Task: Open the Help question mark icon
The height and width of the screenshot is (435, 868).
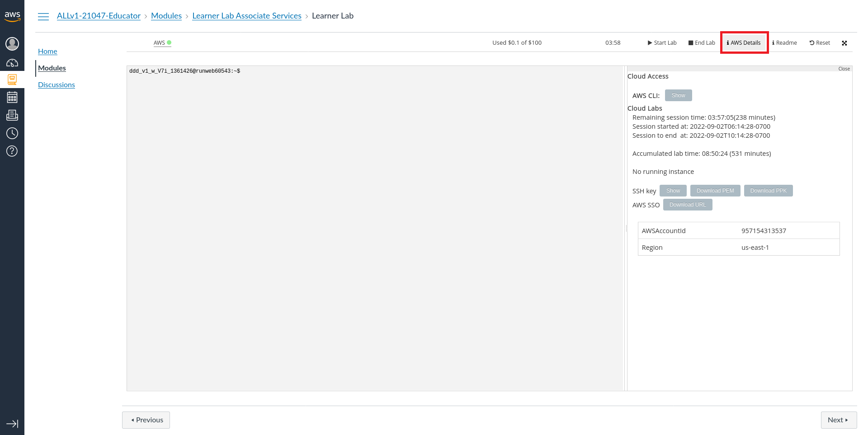Action: coord(12,151)
